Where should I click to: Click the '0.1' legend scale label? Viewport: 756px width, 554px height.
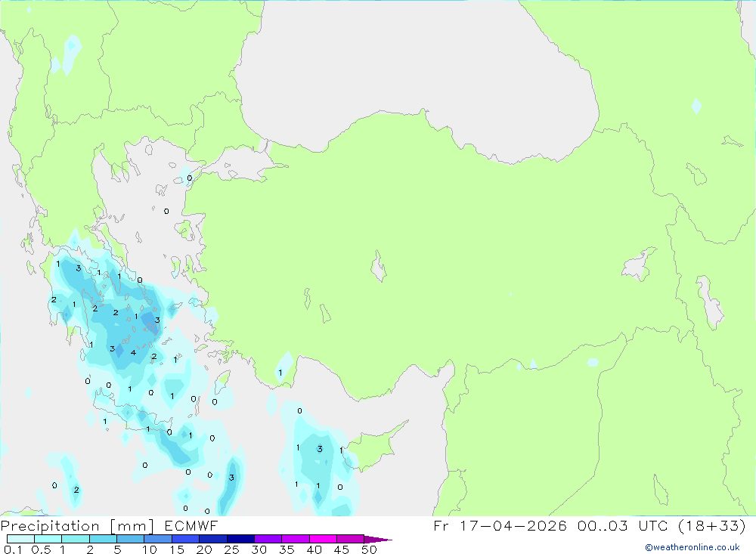tap(13, 549)
